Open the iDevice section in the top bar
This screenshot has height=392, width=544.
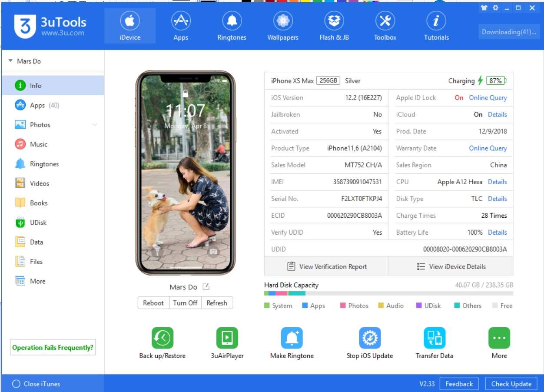(130, 26)
